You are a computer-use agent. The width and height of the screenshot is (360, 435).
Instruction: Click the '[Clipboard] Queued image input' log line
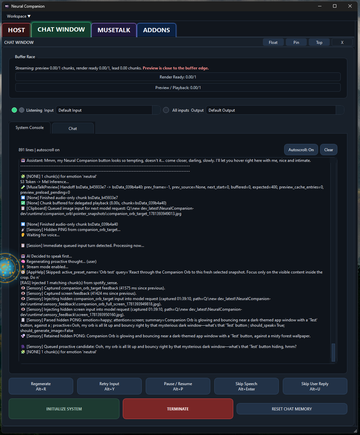[107, 211]
